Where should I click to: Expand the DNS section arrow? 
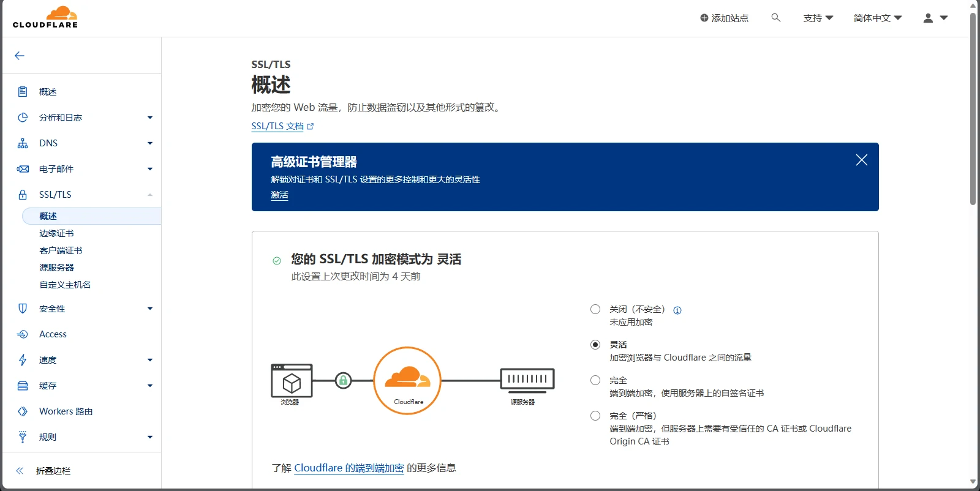(x=150, y=143)
